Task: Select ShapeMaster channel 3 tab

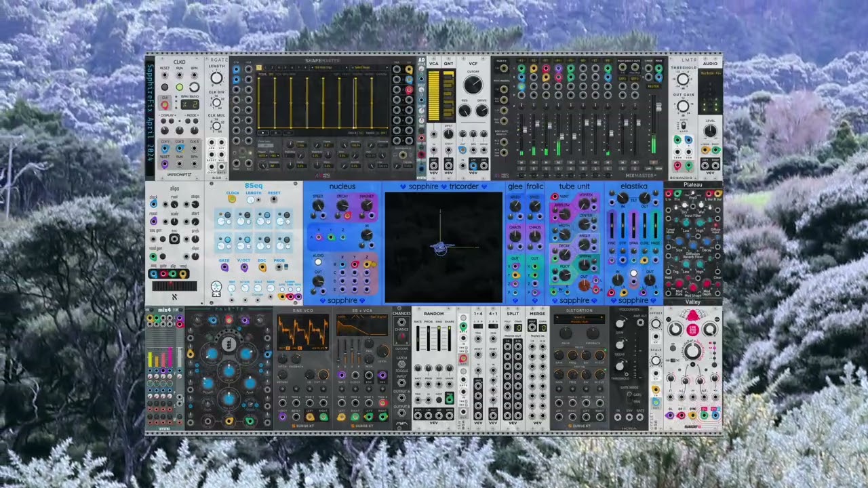Action: pyautogui.click(x=272, y=67)
